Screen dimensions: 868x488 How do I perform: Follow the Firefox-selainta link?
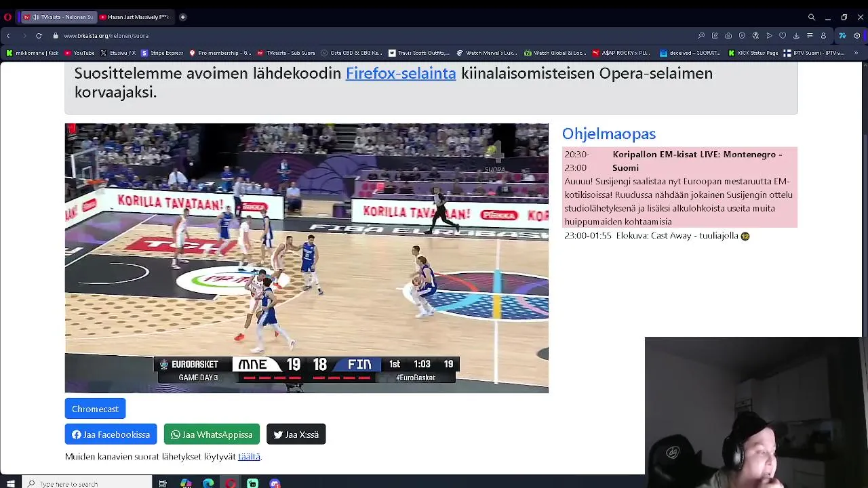(x=401, y=73)
